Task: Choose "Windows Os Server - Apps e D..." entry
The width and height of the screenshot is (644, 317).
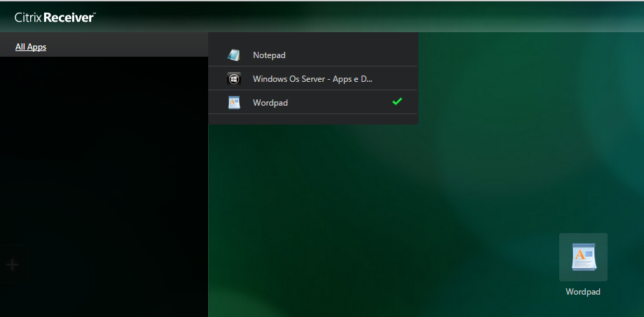Action: [x=312, y=79]
